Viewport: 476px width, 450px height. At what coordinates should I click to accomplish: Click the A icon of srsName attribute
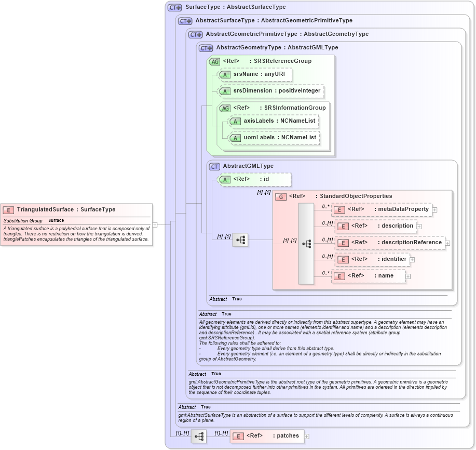225,75
